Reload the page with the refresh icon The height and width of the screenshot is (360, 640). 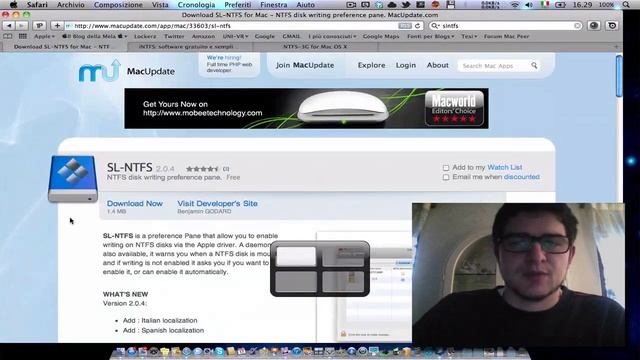418,26
